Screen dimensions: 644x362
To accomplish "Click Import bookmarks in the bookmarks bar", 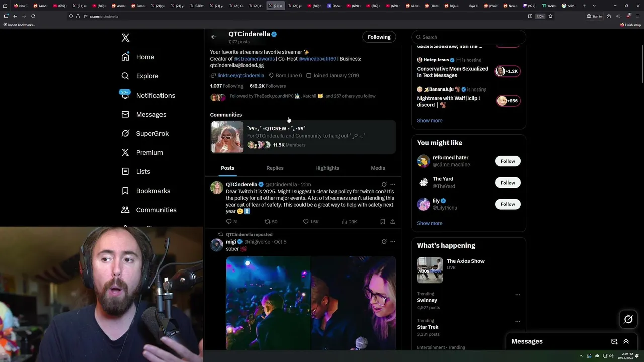I will 19,25.
